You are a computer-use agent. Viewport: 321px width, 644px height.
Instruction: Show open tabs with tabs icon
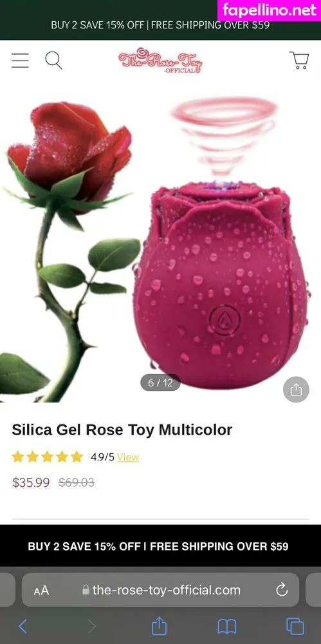click(x=295, y=627)
